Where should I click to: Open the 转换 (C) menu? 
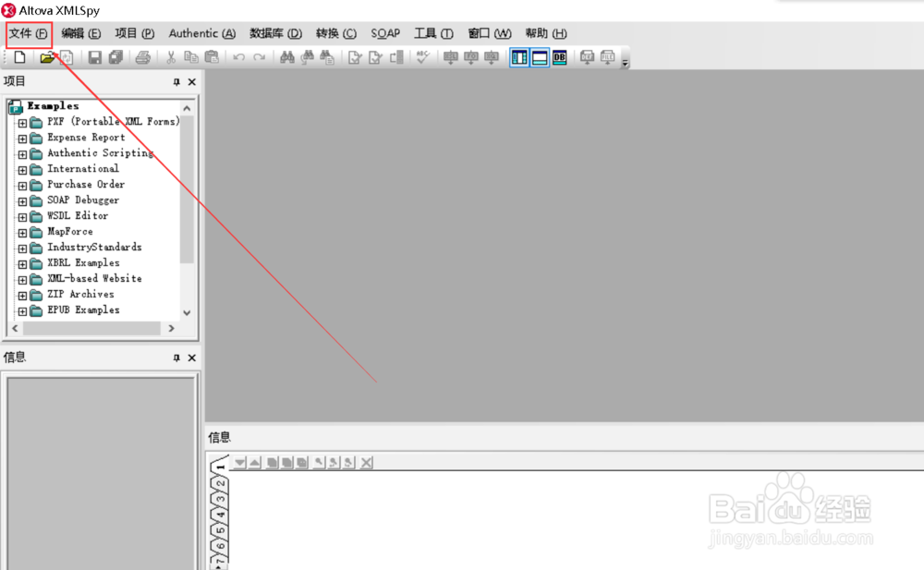[336, 33]
